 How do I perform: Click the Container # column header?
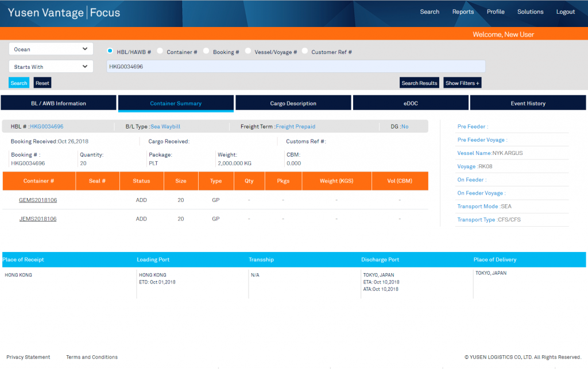(38, 181)
